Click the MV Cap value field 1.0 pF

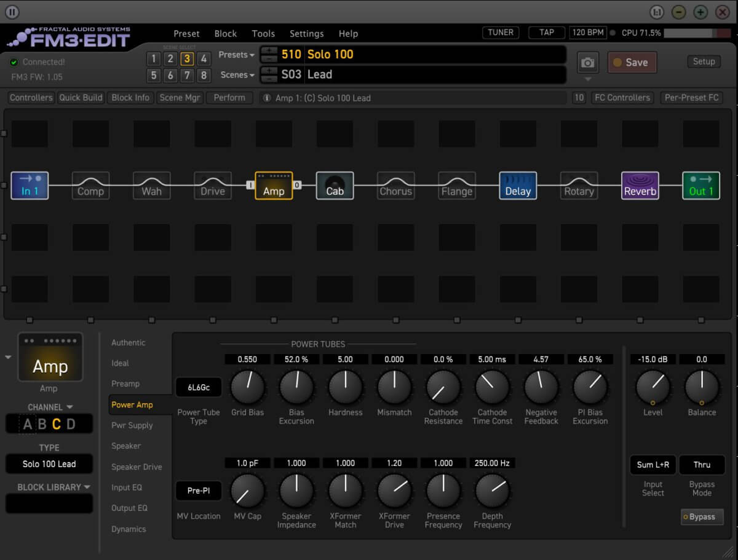coord(247,463)
